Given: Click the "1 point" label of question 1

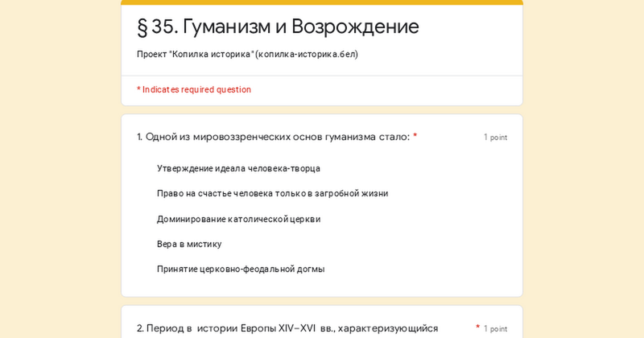Looking at the screenshot, I should (495, 138).
